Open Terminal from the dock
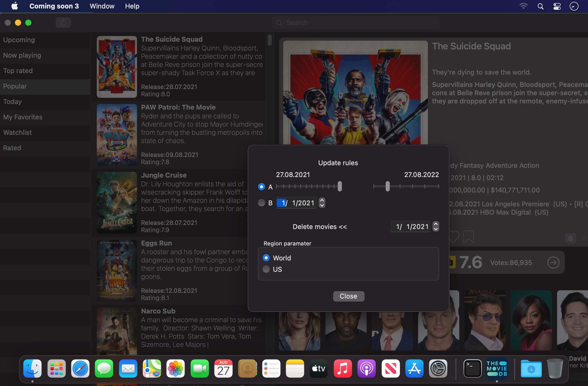588x386 pixels. pos(472,369)
